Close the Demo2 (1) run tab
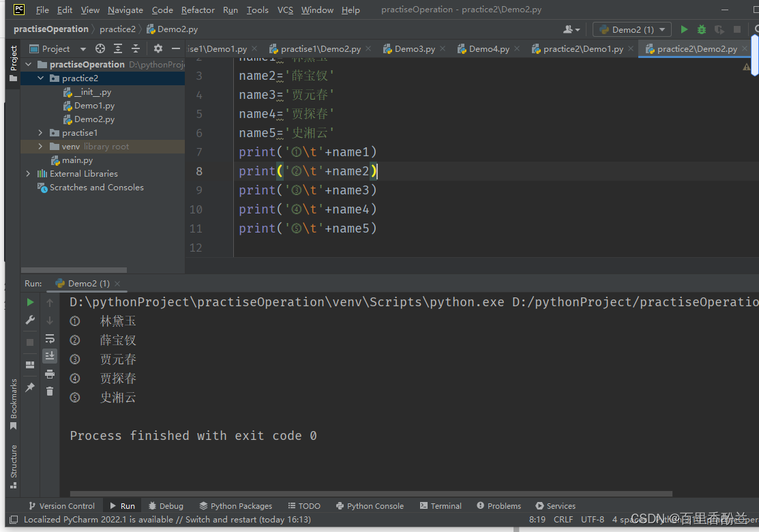The height and width of the screenshot is (532, 759). pos(117,284)
